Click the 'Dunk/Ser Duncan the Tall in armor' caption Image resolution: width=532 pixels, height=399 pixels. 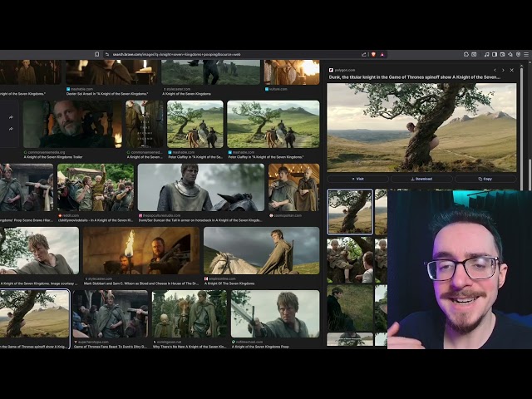200,220
